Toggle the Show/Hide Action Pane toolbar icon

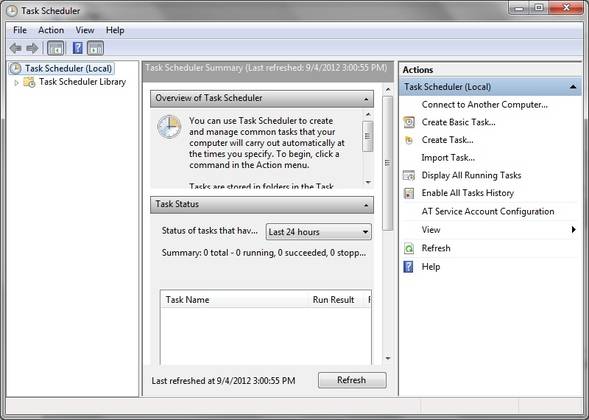(95, 48)
